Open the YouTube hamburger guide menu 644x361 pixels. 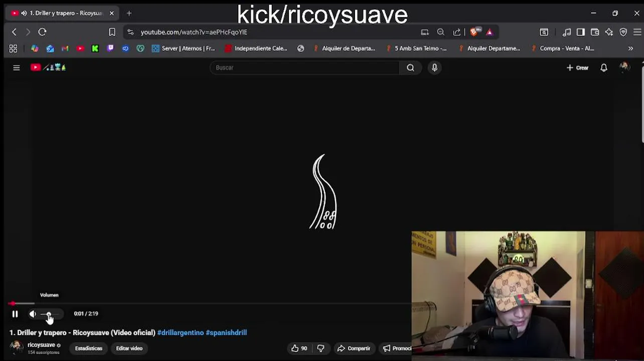[17, 68]
